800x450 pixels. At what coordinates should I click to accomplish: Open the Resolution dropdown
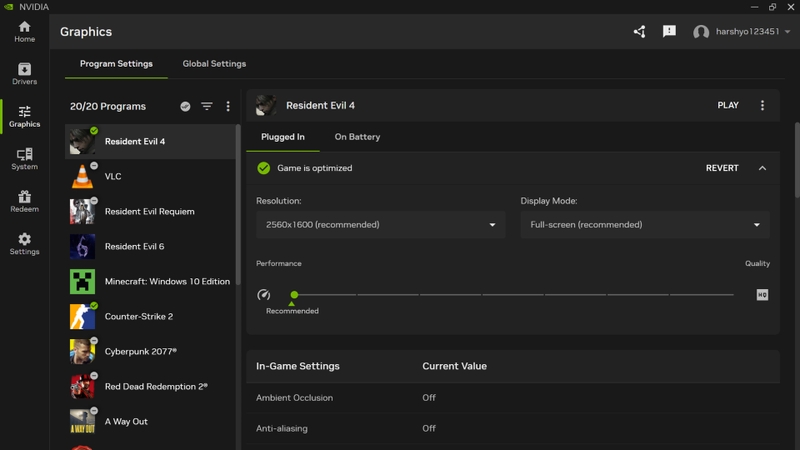(x=381, y=224)
